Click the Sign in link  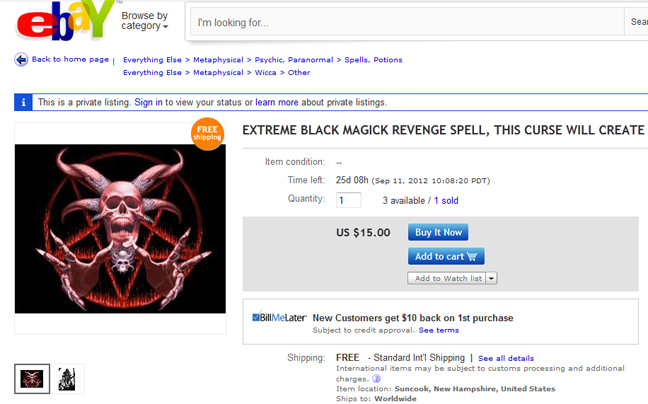[148, 102]
